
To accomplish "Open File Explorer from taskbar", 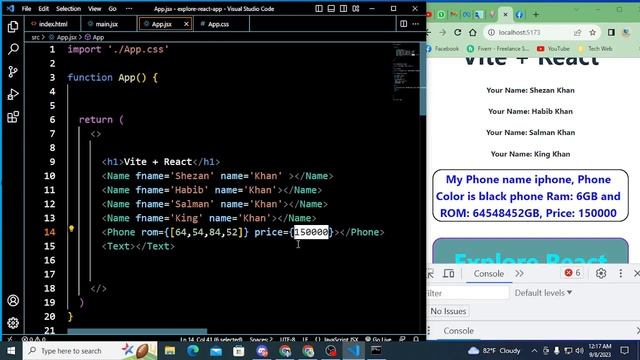I will (170, 351).
